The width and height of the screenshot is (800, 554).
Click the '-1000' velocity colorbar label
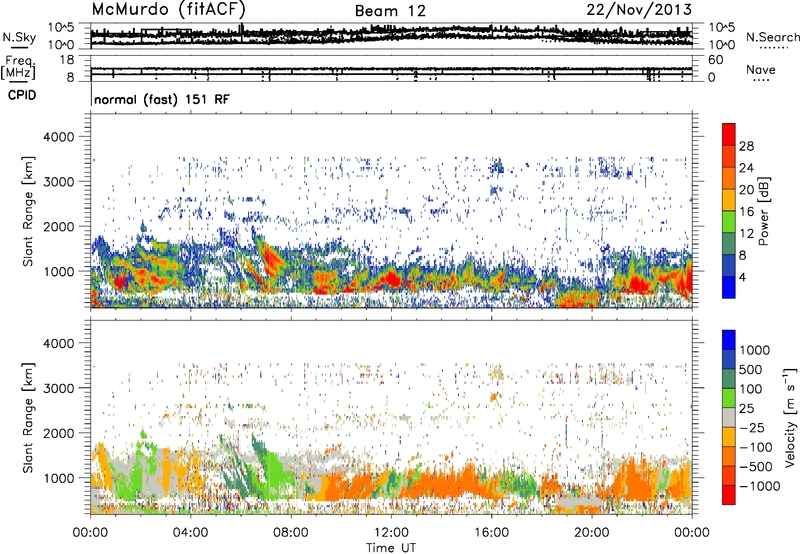coord(760,486)
